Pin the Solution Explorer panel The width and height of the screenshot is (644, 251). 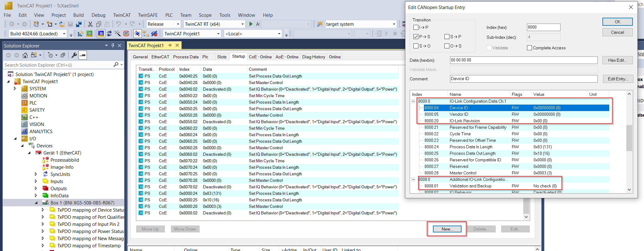(x=113, y=46)
